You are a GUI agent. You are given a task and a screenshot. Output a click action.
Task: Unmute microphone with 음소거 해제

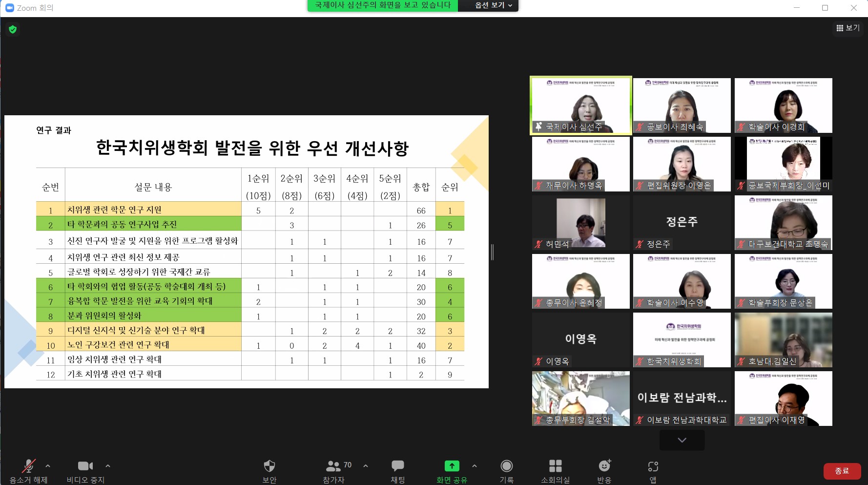pos(29,466)
